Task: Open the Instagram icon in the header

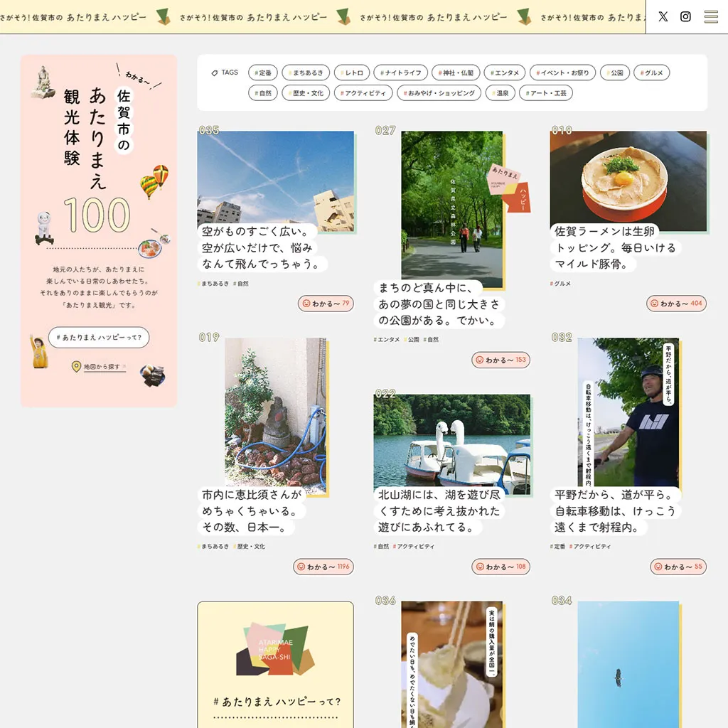Action: pyautogui.click(x=685, y=16)
